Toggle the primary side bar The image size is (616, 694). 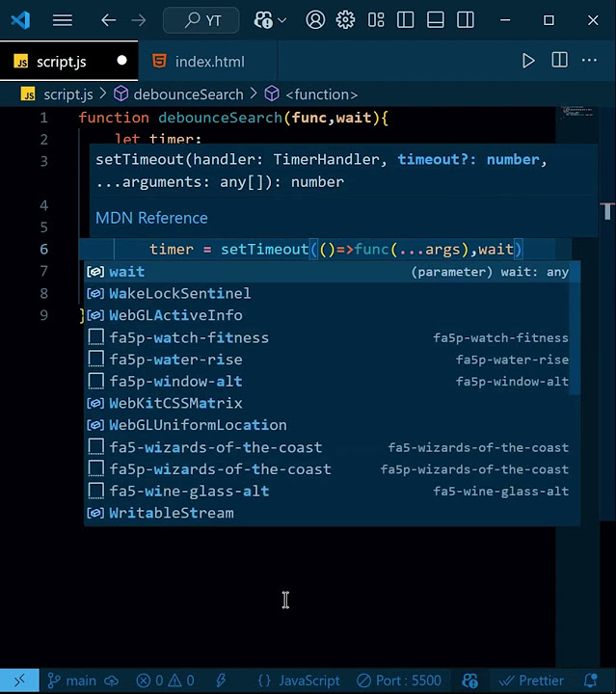[x=405, y=20]
